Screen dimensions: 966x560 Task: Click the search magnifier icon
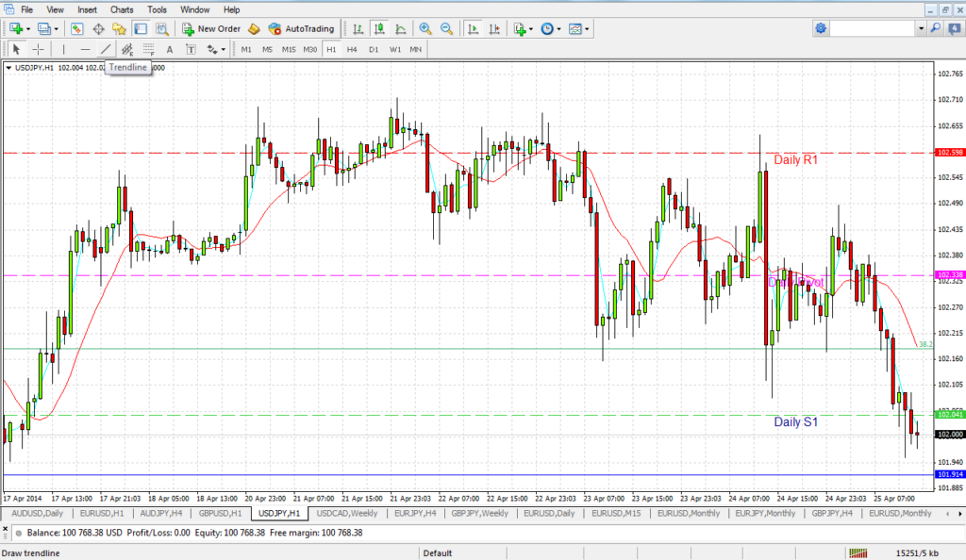pyautogui.click(x=935, y=28)
